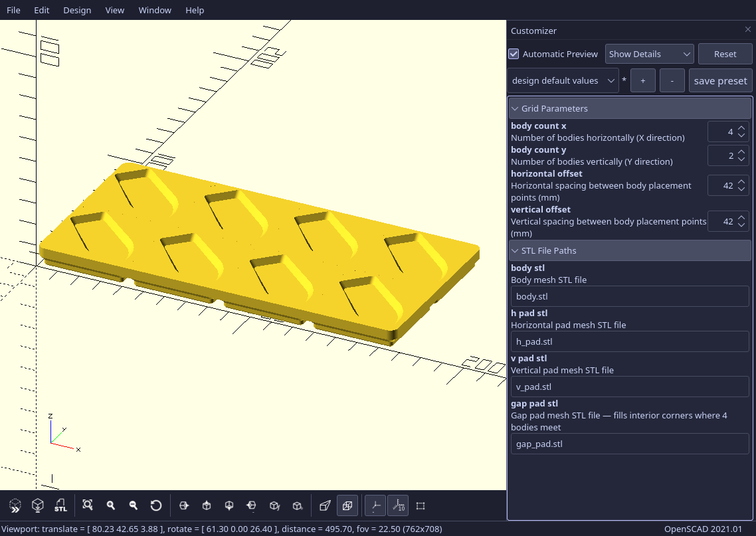Image resolution: width=756 pixels, height=536 pixels.
Task: Click the Reset button
Action: 725,54
